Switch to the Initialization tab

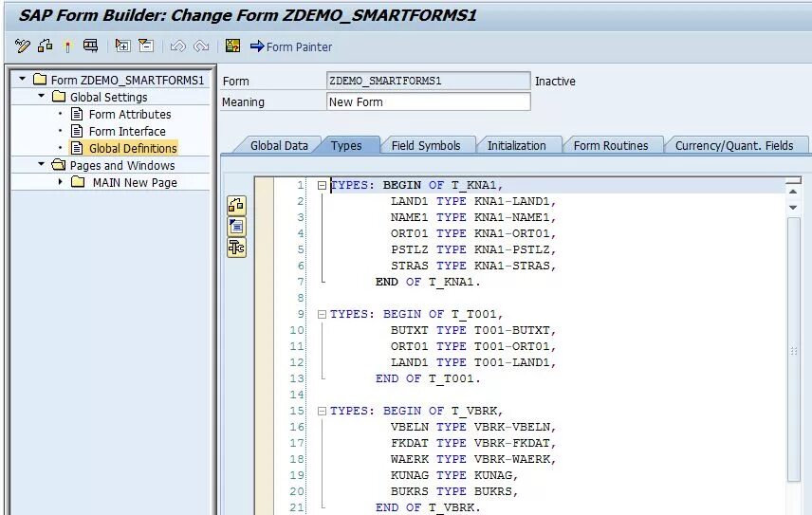point(516,145)
